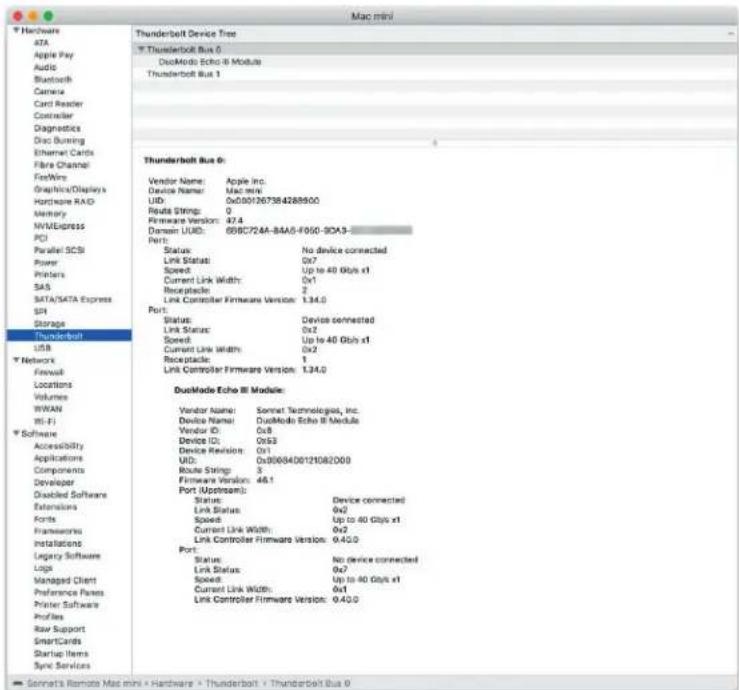Click the Thunderbolt Device Tree column header

pyautogui.click(x=435, y=33)
